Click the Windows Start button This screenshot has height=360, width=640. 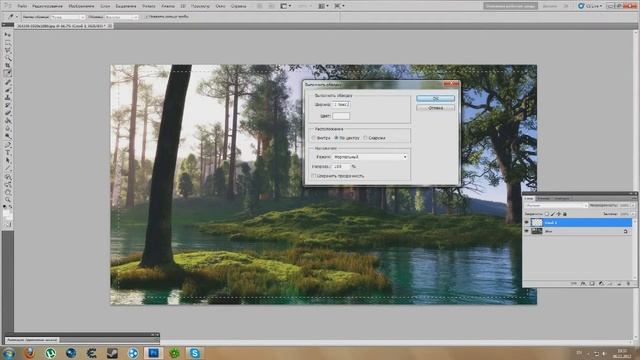pyautogui.click(x=9, y=353)
